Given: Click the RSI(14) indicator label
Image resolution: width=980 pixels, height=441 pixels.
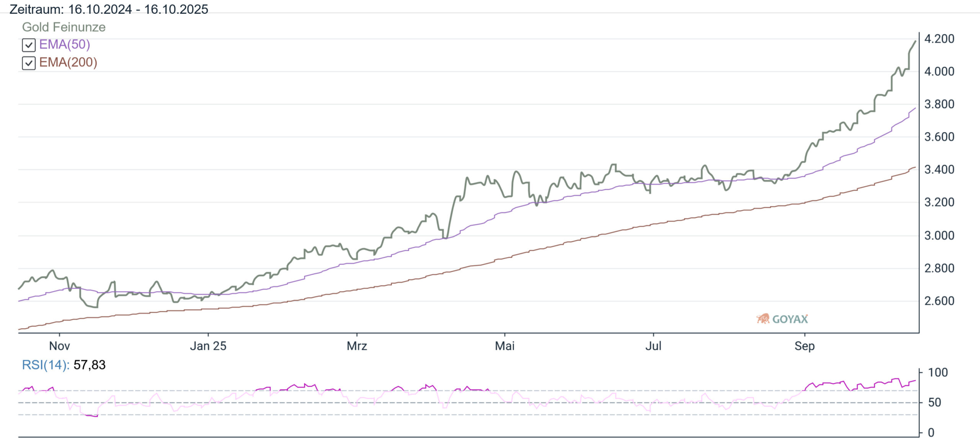Looking at the screenshot, I should (45, 365).
